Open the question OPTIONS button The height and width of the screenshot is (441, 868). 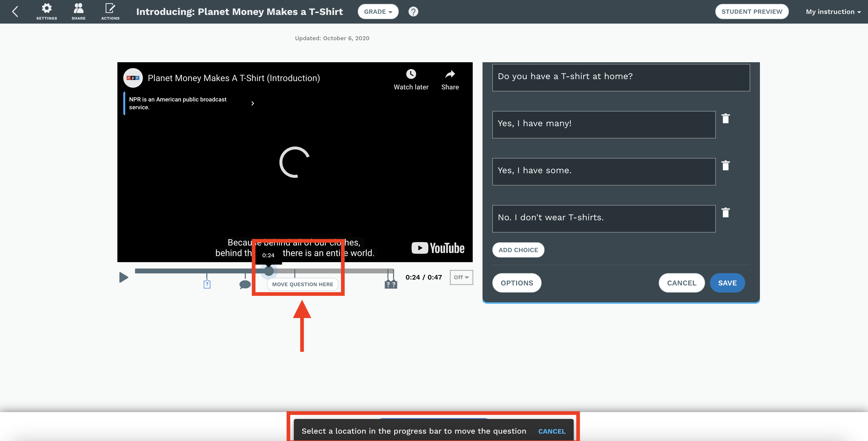517,283
